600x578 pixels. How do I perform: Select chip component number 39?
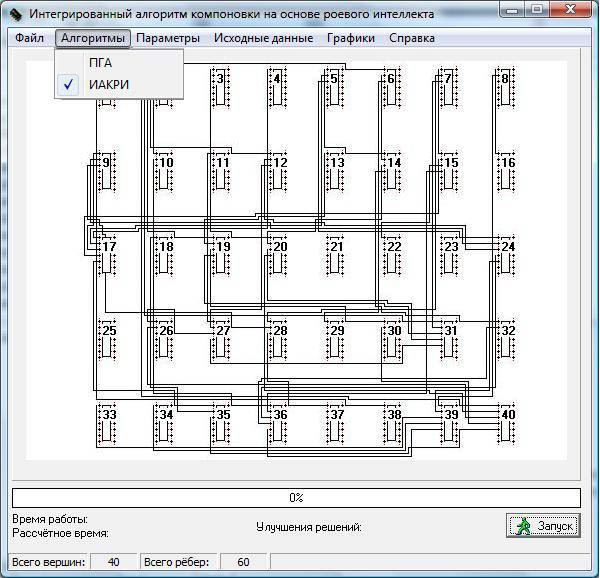pos(449,424)
